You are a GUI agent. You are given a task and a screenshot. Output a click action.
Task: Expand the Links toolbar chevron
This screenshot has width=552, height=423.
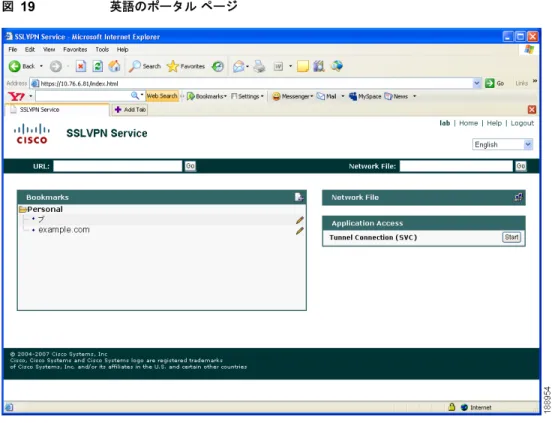[535, 81]
